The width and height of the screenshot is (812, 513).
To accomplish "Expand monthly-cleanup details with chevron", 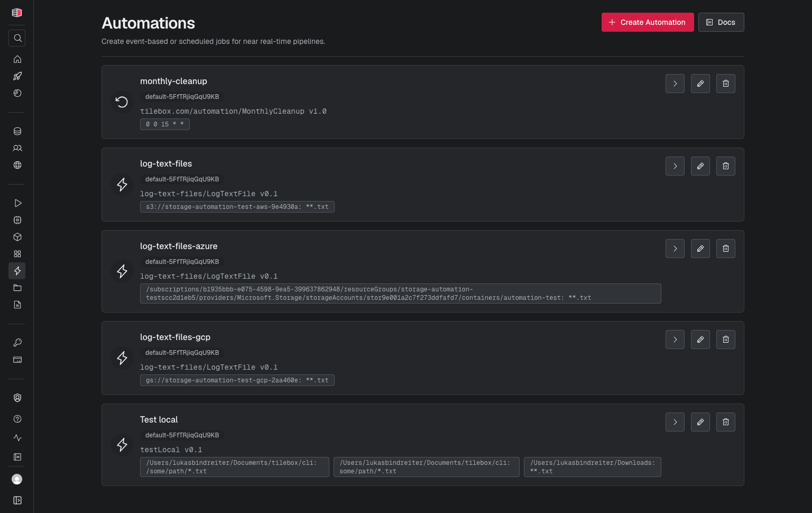I will click(675, 84).
